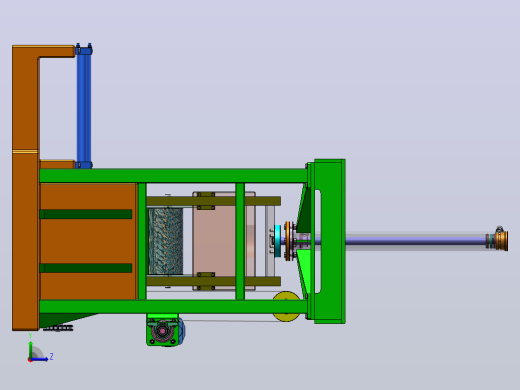Select the textured roller drum
Viewport: 520px width, 390px height.
[x=166, y=241]
